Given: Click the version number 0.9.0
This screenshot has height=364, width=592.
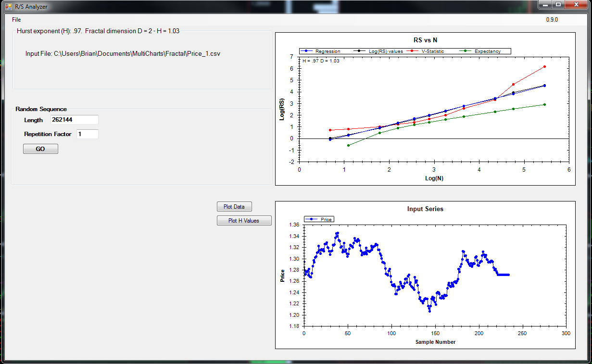Looking at the screenshot, I should (552, 20).
